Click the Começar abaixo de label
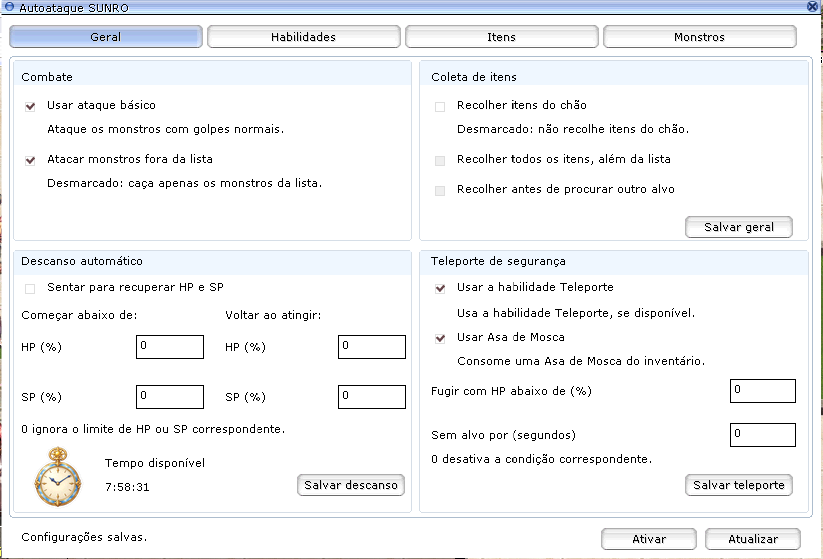Image resolution: width=823 pixels, height=559 pixels. coord(79,315)
